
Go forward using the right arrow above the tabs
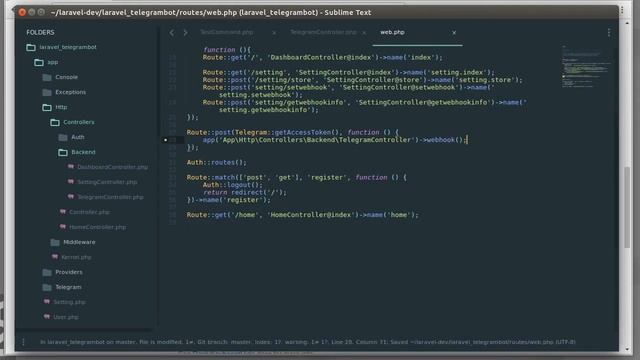(185, 33)
